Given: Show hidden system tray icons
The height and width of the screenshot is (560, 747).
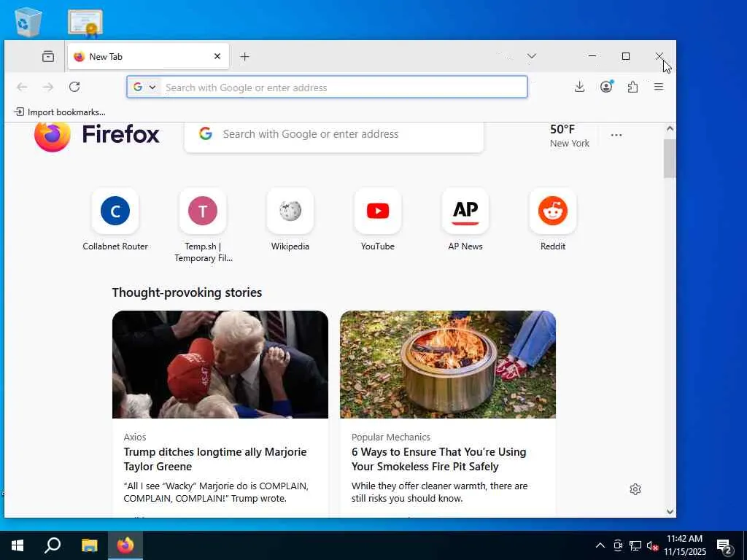Looking at the screenshot, I should 600,545.
